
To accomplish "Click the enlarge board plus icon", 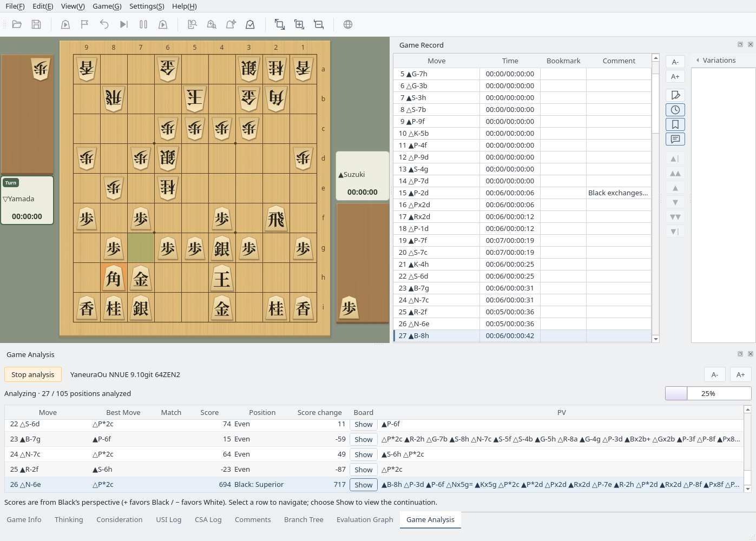I will point(299,24).
